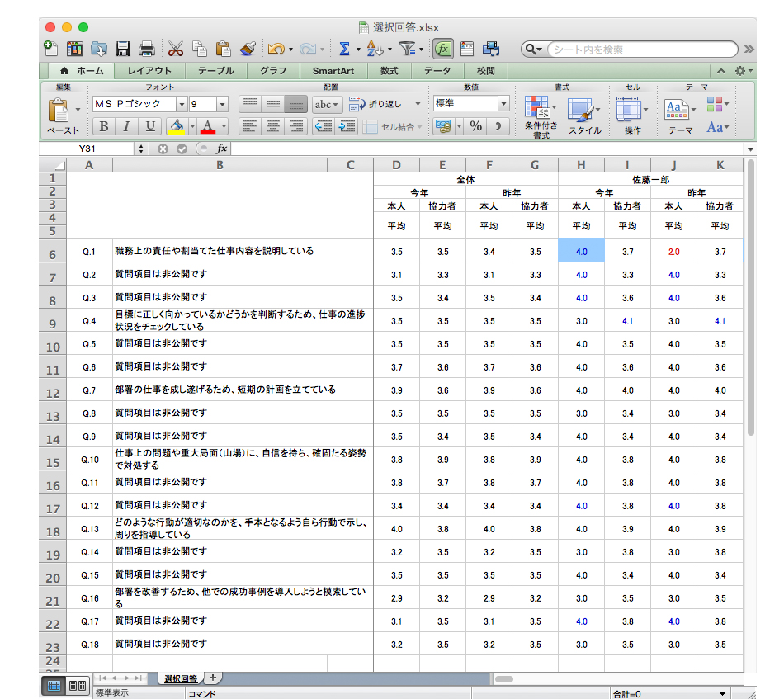Toggle the formula bar fx button

coord(443,49)
